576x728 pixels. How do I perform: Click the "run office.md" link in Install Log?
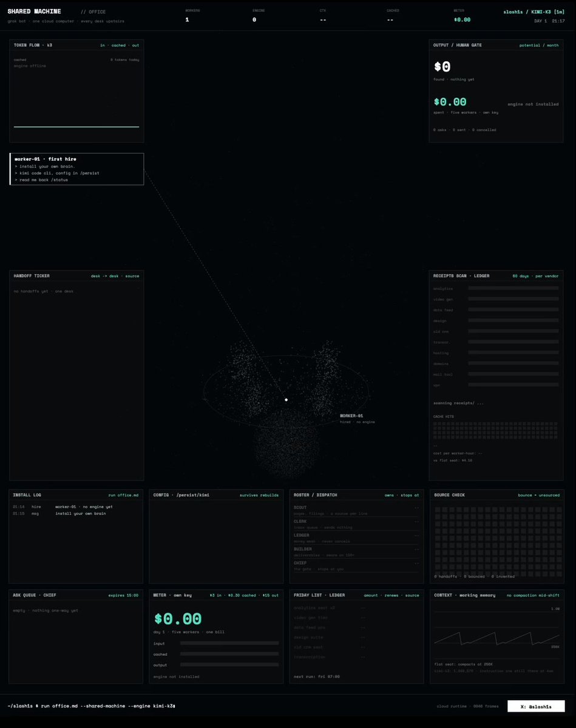click(124, 495)
